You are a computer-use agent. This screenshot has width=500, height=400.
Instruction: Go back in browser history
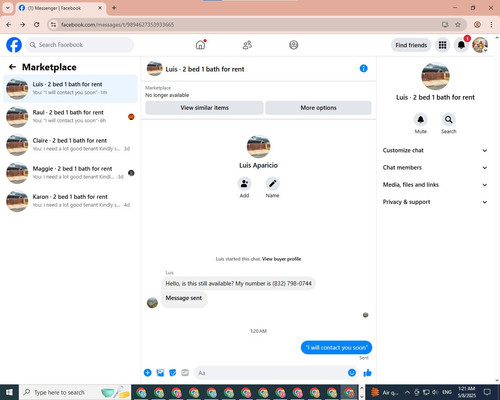click(x=9, y=24)
